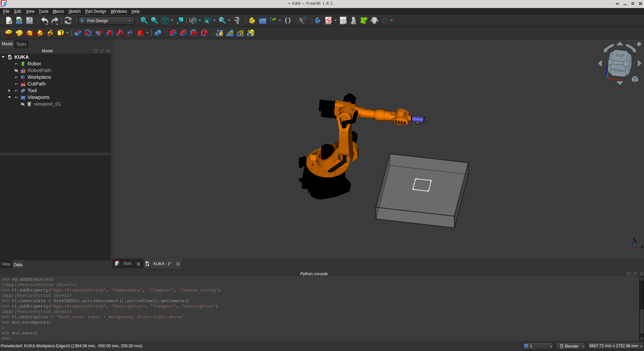The height and width of the screenshot is (351, 644).
Task: Close the KUKA : 1* document tab
Action: click(178, 264)
